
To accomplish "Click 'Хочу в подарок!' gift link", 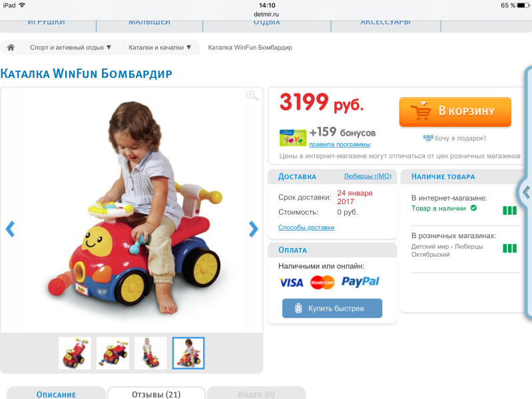I will 454,138.
